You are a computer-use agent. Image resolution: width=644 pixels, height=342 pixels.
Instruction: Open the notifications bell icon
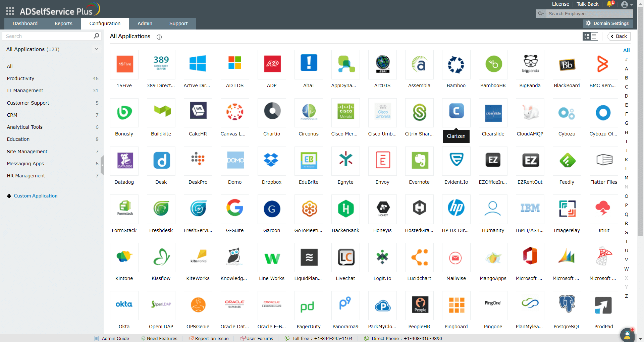pos(610,4)
